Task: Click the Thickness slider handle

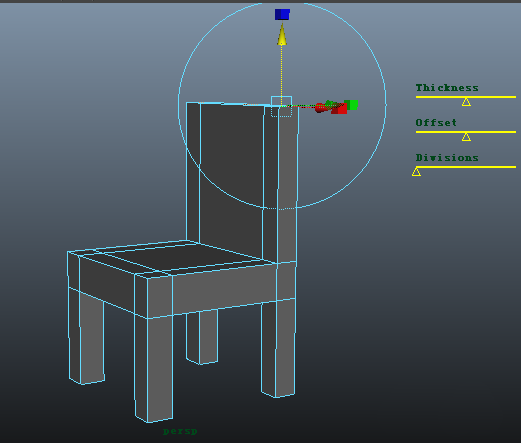Action: coord(466,102)
